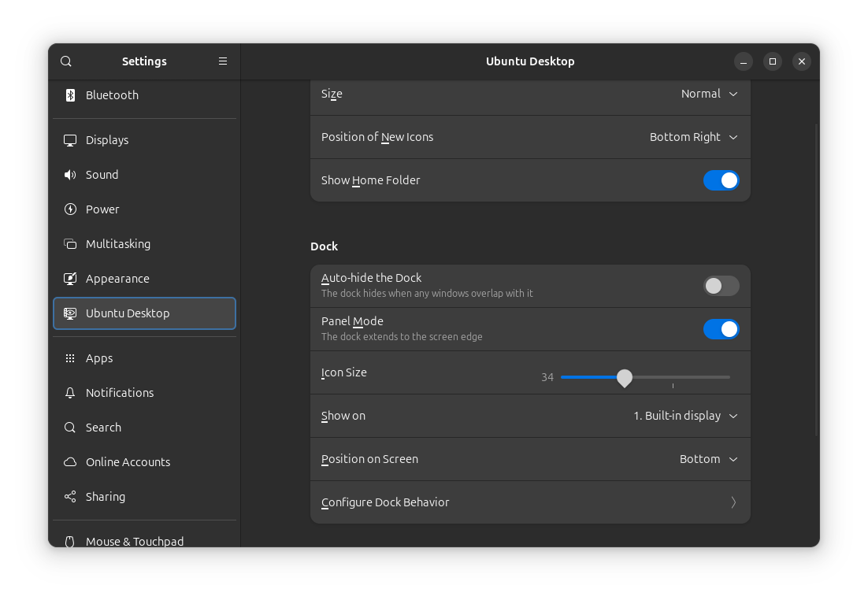868x600 pixels.
Task: Click the Icon Size value 34
Action: 547,377
